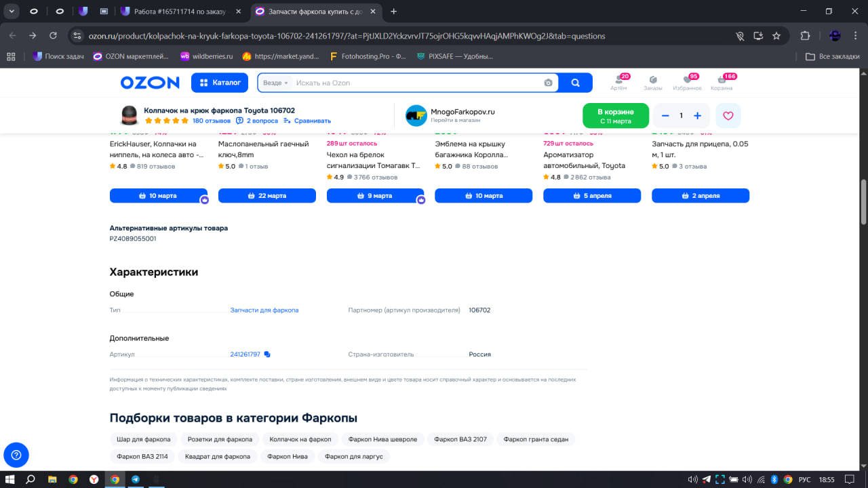Open the MnogoFarkopov.ru store logo
This screenshot has height=488, width=868.
(x=416, y=116)
